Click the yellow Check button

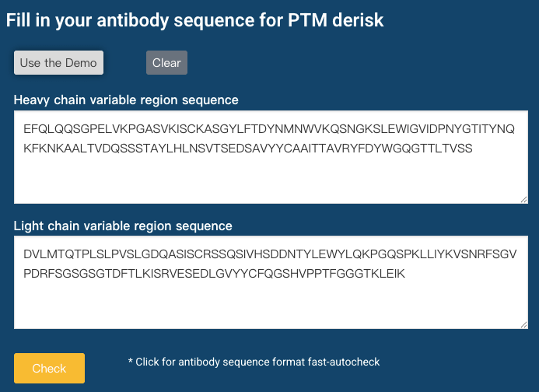point(49,368)
